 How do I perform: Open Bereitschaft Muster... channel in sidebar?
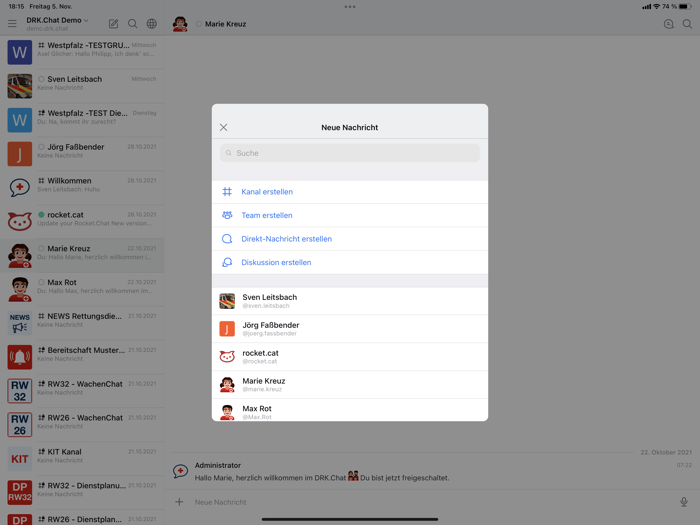click(82, 357)
